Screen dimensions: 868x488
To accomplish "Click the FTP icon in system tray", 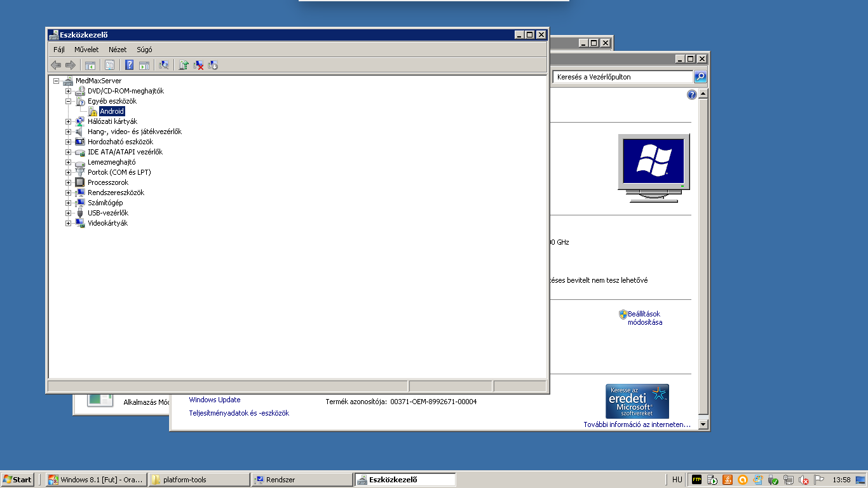I will coord(696,480).
